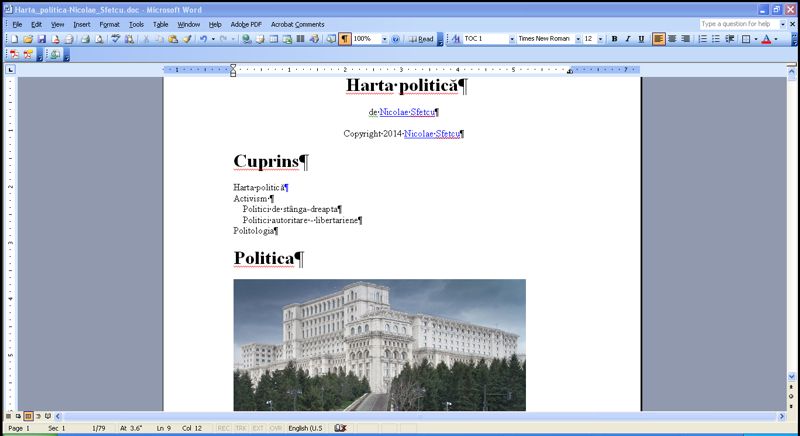Open the Adobe PDF menu
This screenshot has width=800, height=436.
click(246, 24)
